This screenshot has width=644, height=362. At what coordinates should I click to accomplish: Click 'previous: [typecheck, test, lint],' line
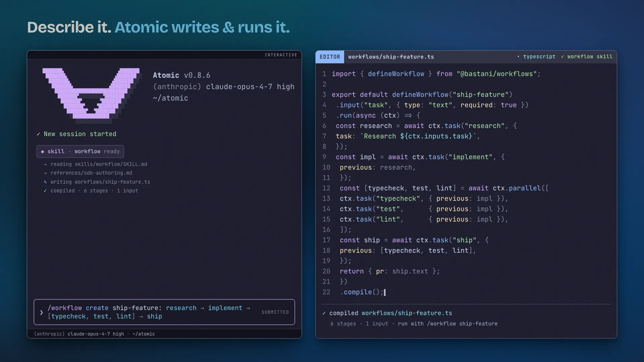pos(408,251)
